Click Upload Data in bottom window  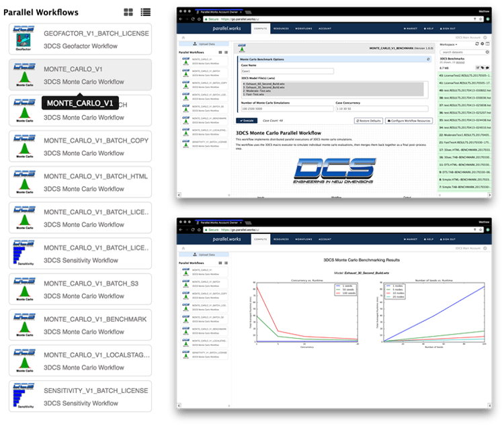pos(204,255)
